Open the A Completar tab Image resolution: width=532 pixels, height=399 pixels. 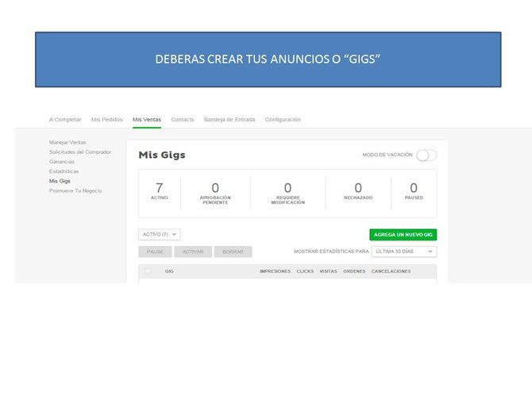click(65, 120)
